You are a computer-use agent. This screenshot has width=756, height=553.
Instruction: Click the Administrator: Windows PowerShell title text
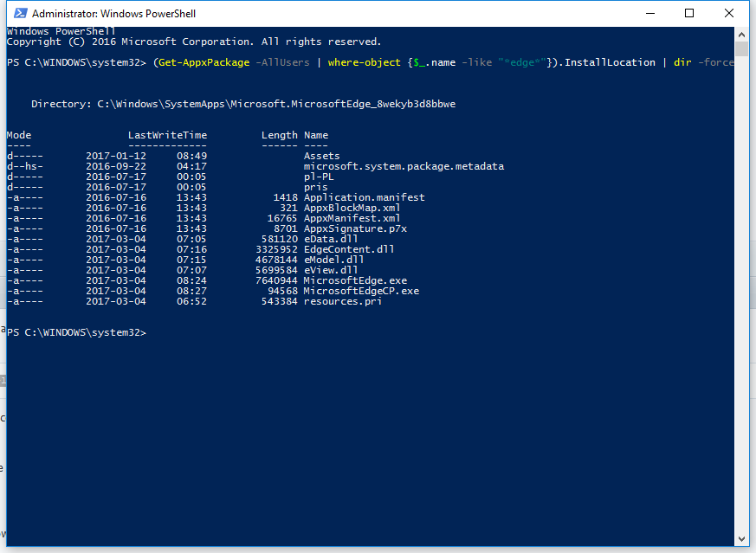click(113, 14)
